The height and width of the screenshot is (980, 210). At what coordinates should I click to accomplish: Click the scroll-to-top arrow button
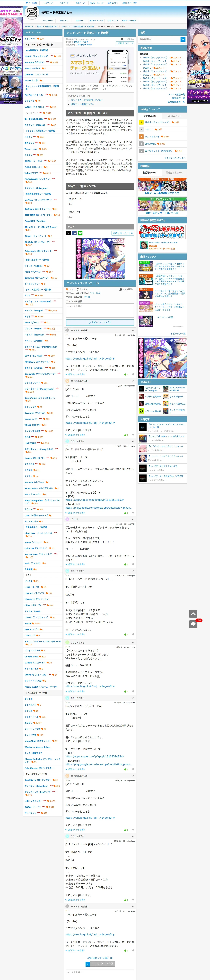[193, 614]
